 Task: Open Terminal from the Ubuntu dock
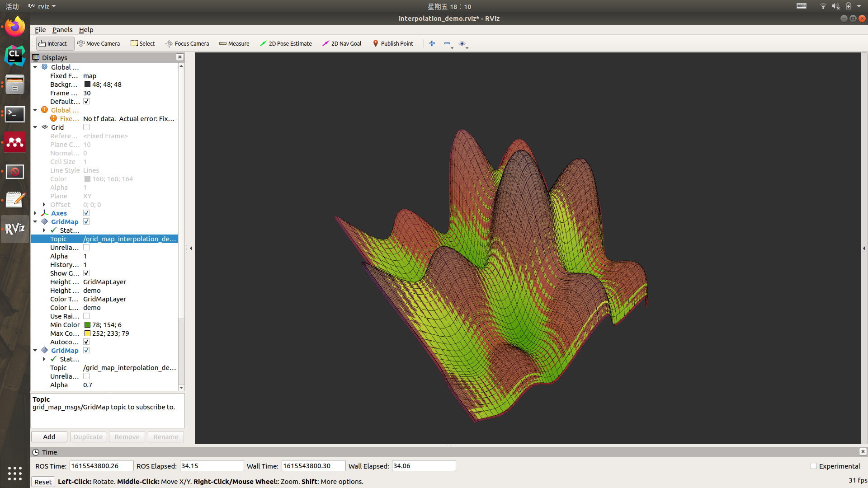click(14, 114)
